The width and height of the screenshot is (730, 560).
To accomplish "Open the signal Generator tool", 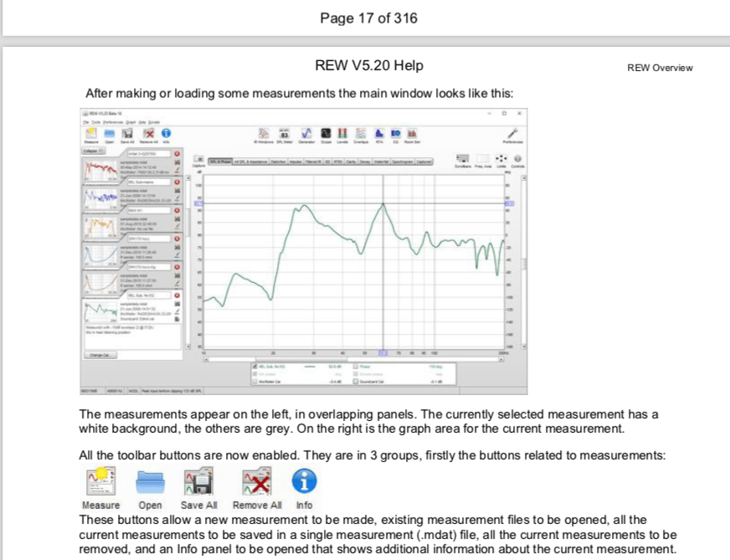I will click(306, 134).
